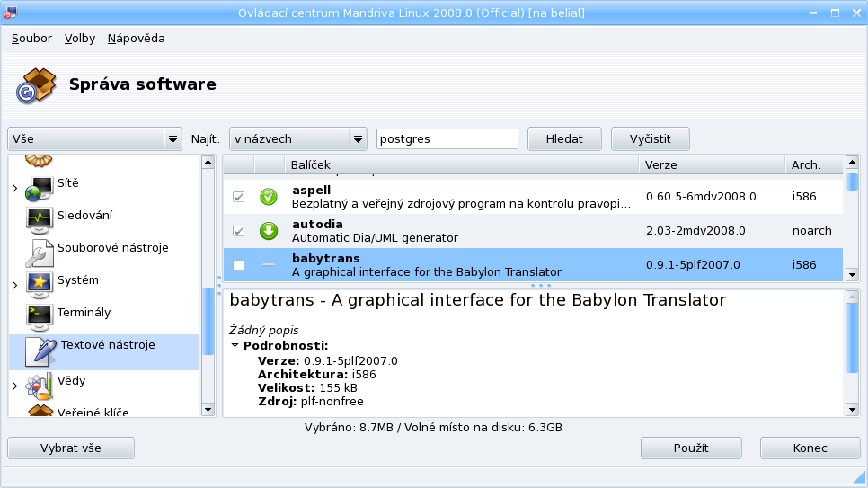This screenshot has width=868, height=488.
Task: Select the Souborové nástroje category label
Action: point(113,248)
